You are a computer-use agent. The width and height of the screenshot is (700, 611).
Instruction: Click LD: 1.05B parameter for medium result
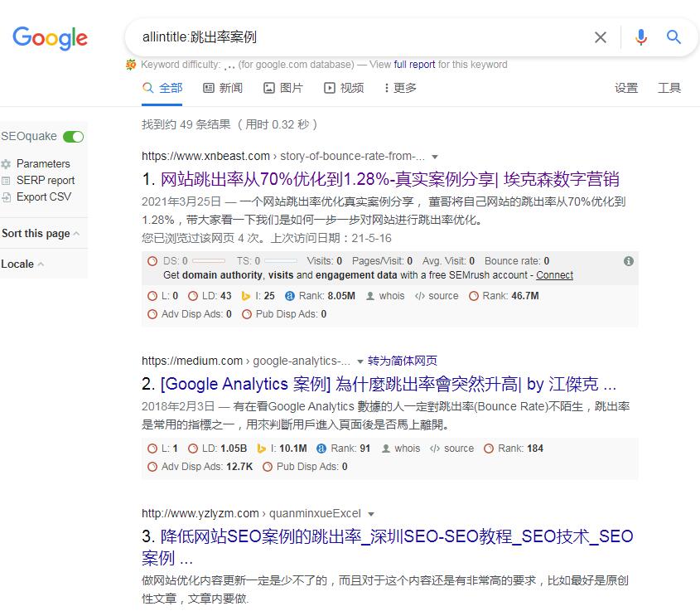point(217,449)
